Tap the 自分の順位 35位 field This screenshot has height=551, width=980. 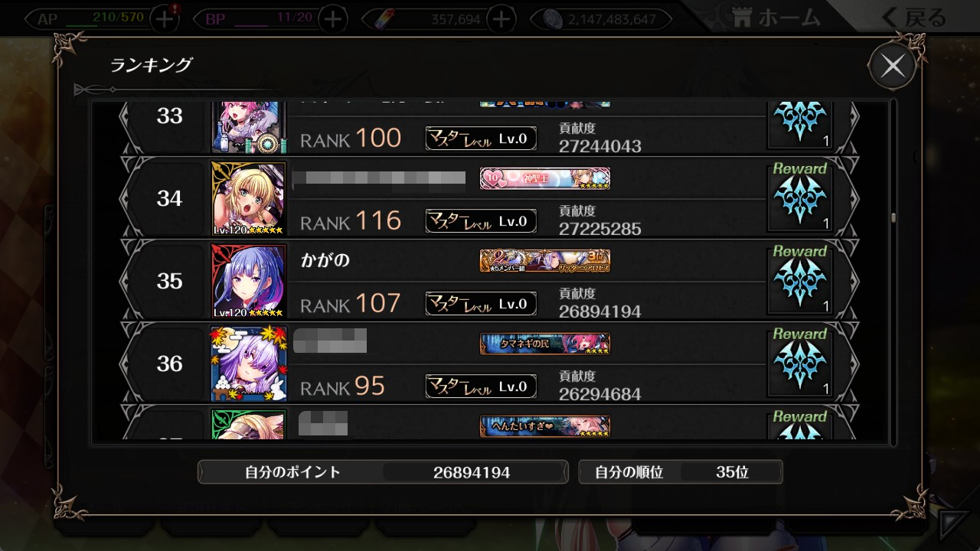click(x=681, y=472)
